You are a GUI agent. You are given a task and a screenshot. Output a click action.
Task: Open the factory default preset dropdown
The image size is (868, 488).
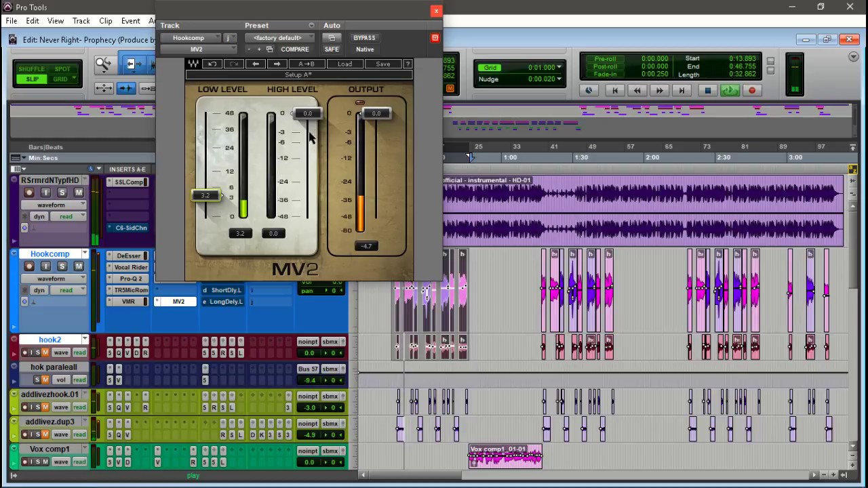pyautogui.click(x=280, y=38)
